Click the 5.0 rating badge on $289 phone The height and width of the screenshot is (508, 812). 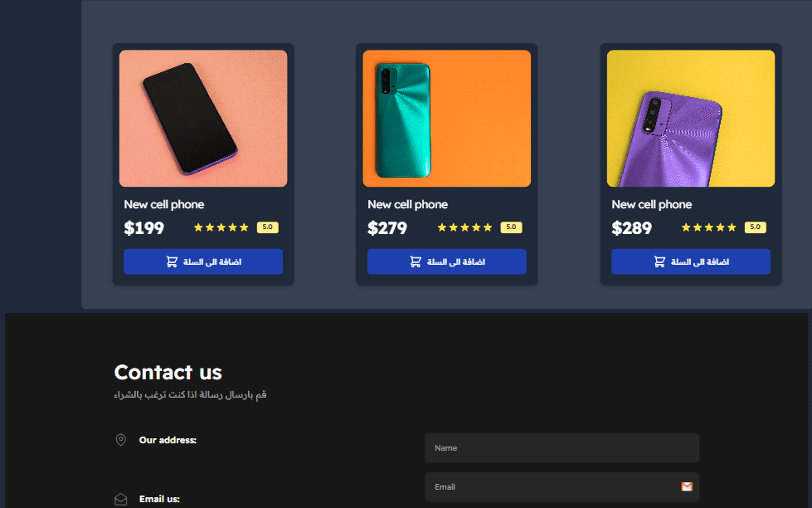(756, 227)
